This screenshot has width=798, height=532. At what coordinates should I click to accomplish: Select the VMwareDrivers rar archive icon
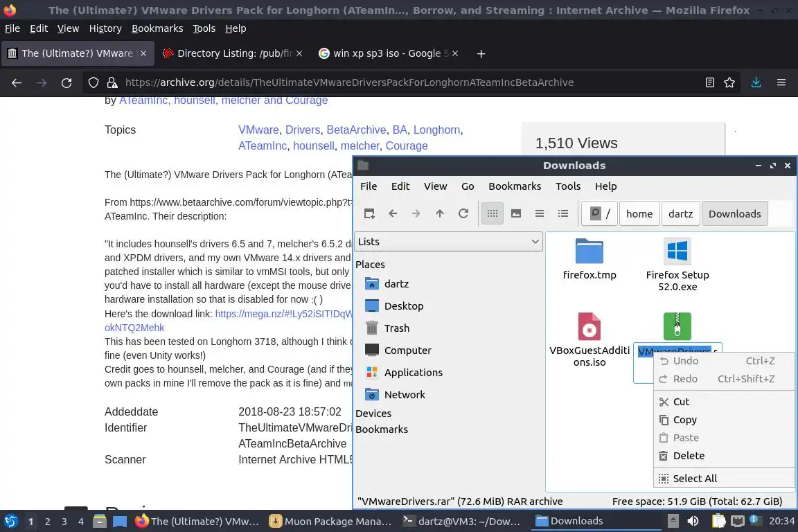point(677,326)
